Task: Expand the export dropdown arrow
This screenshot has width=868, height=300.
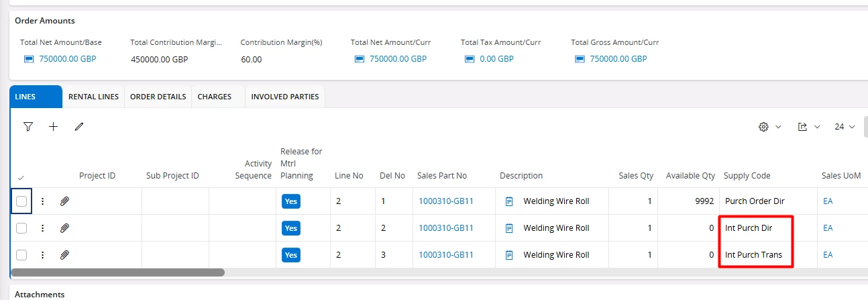Action: [x=818, y=127]
